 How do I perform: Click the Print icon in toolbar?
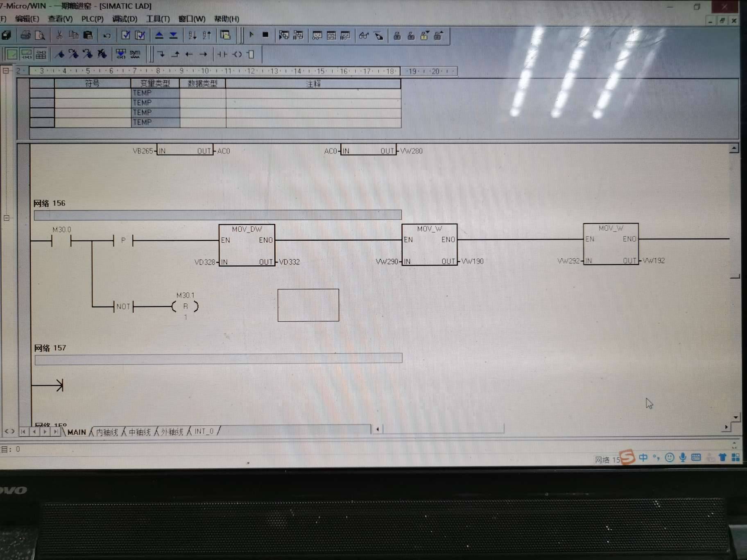point(25,35)
